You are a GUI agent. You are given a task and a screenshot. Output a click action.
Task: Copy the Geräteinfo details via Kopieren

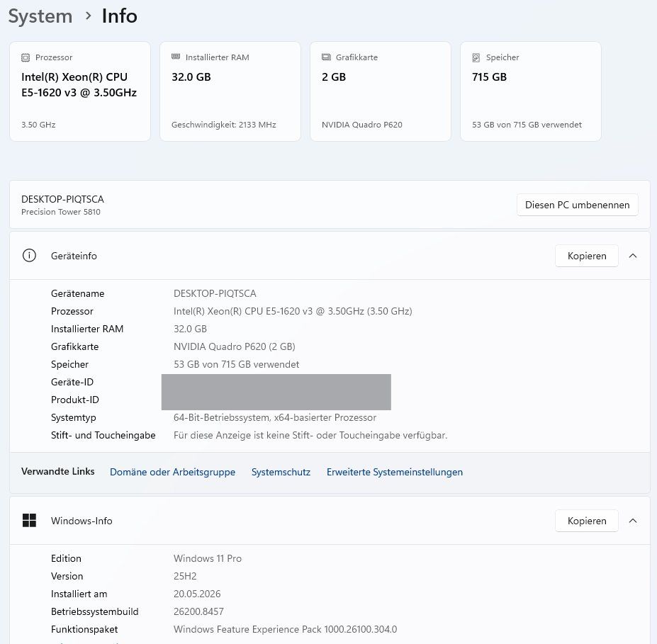coord(587,256)
